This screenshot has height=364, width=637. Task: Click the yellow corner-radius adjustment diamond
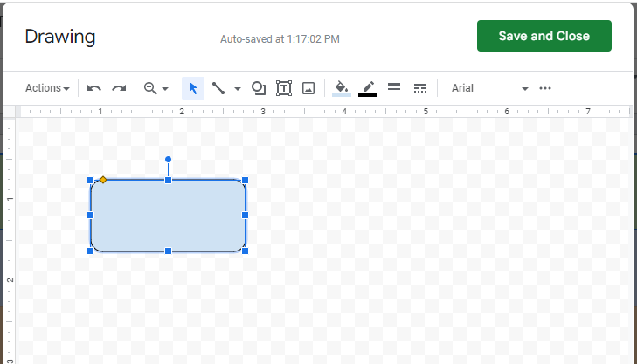click(x=103, y=180)
